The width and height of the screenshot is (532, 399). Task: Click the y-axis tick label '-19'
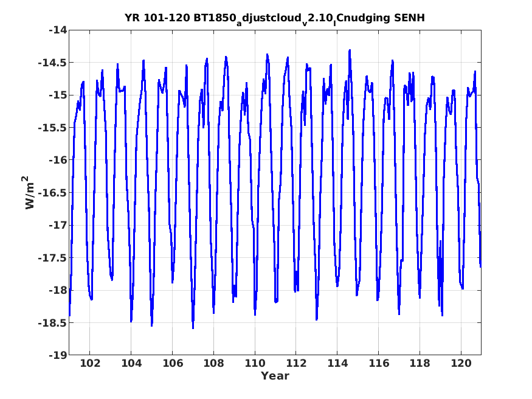click(x=58, y=355)
